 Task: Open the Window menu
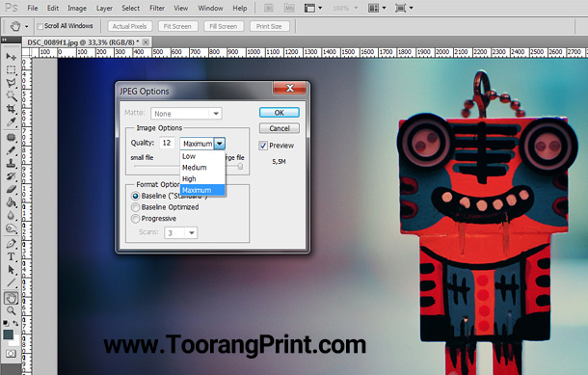pyautogui.click(x=210, y=8)
